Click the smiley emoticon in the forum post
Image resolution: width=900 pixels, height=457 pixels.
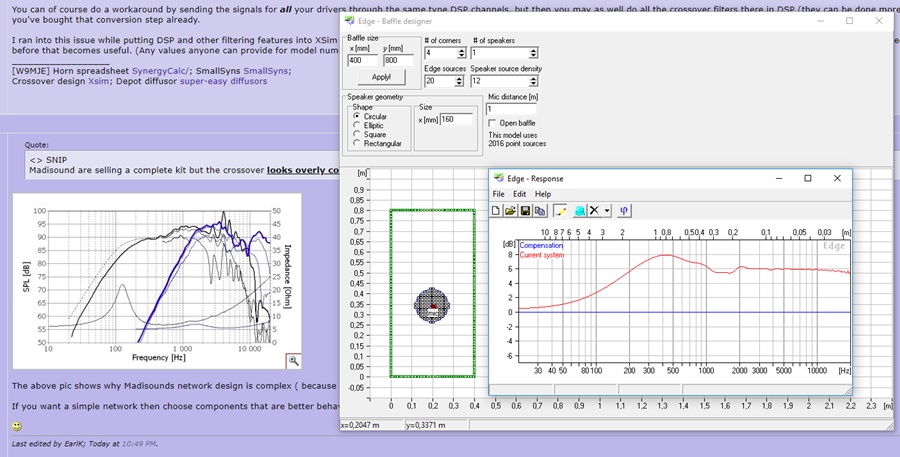(17, 427)
